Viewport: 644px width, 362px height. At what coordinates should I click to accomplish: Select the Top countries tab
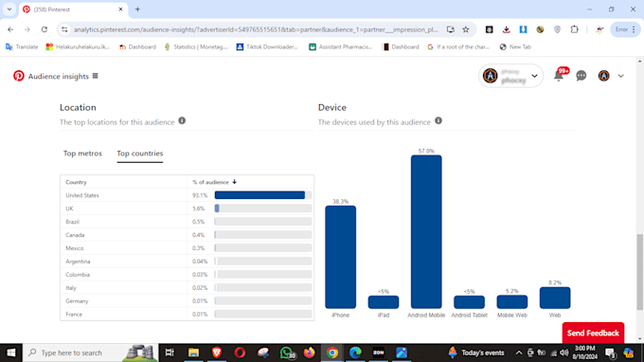click(139, 154)
